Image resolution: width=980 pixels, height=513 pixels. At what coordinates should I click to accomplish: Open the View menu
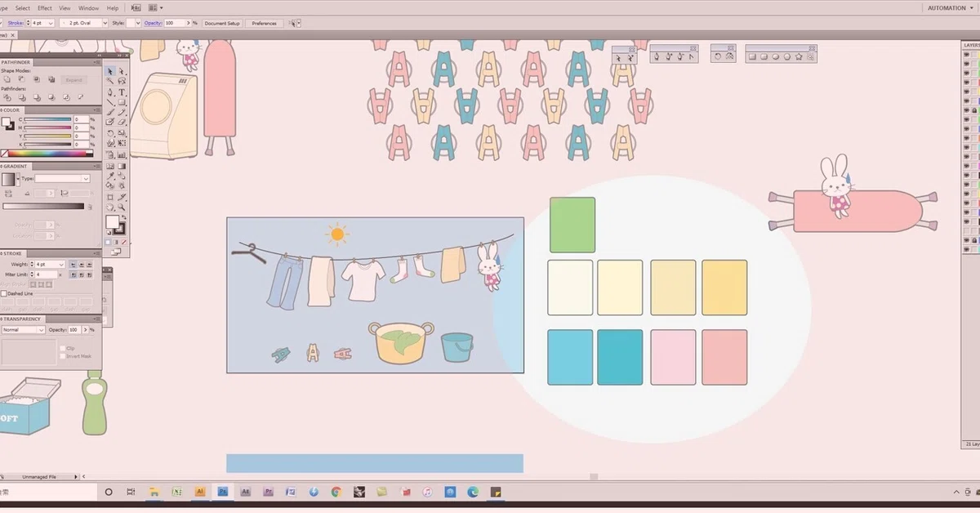pos(65,8)
